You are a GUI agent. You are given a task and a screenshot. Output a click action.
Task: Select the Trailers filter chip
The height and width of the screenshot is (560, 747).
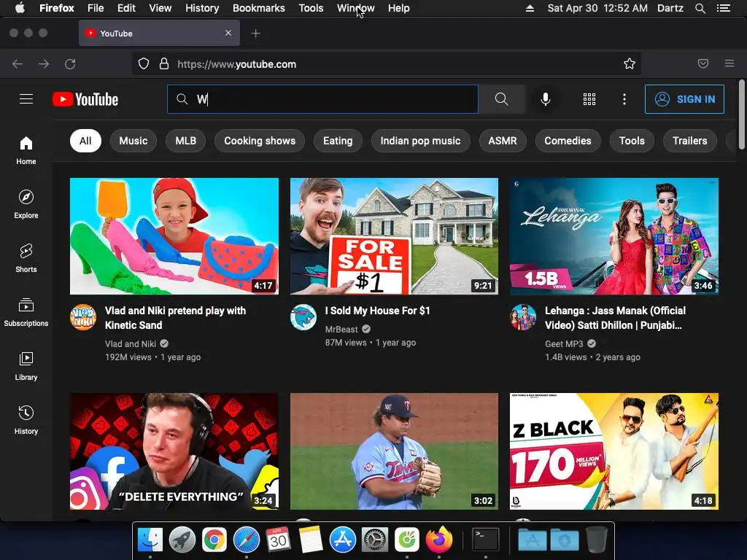[690, 141]
